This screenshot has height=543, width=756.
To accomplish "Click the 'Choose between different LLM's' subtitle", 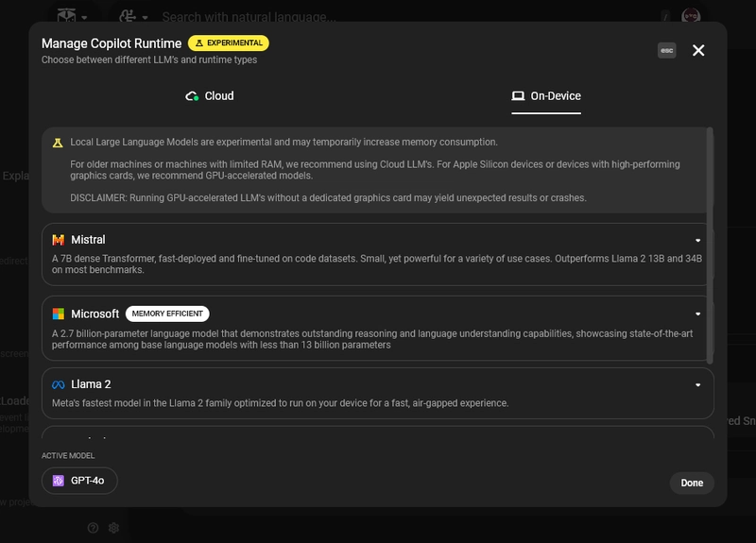I will (x=149, y=59).
